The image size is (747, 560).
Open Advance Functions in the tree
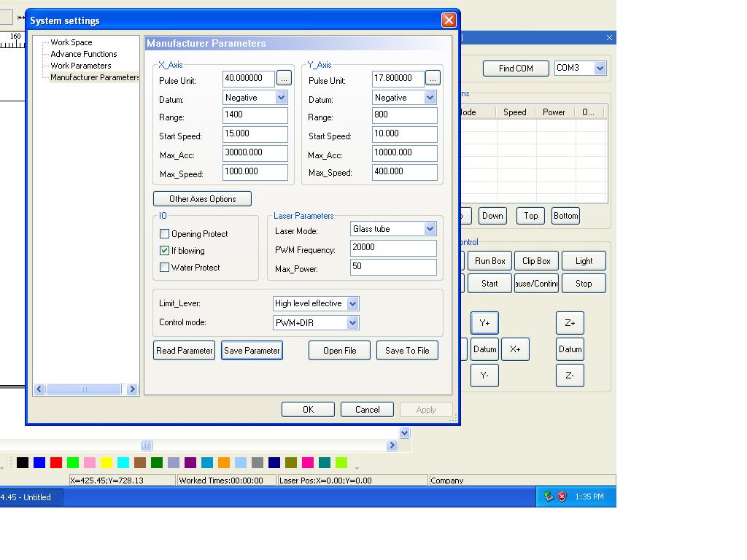coord(83,54)
